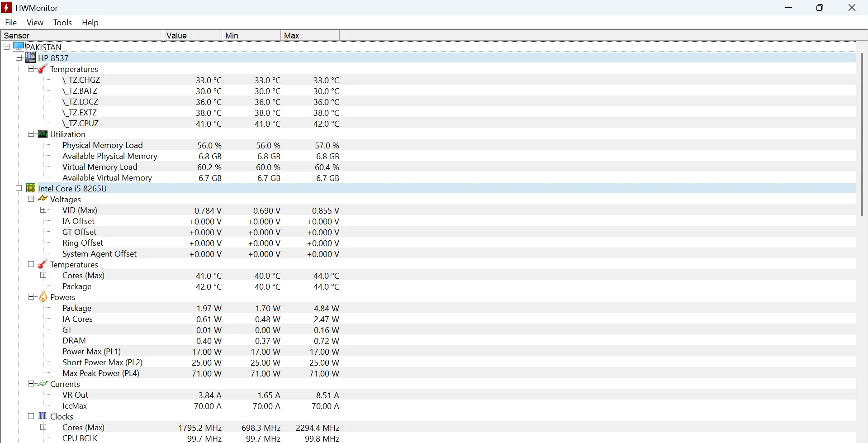Click the Voltages waveform icon
868x443 pixels.
(42, 199)
